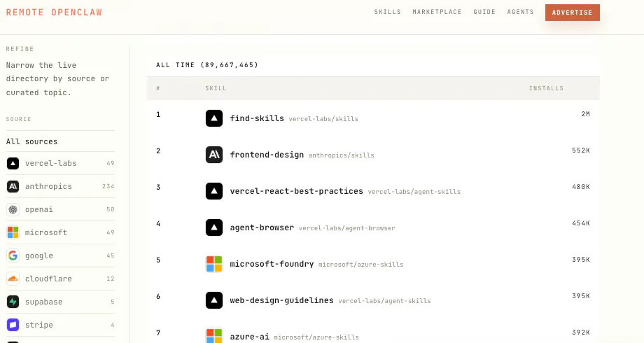Click the 392K installs value

coord(581,332)
